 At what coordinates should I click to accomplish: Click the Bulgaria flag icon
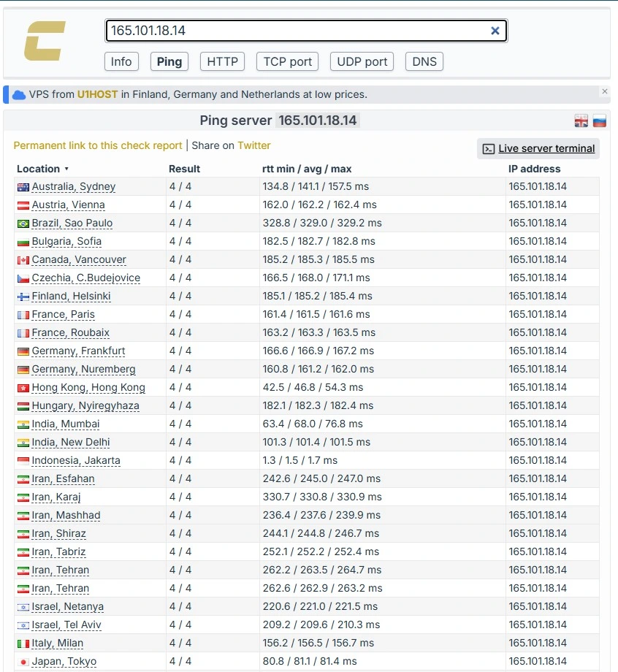tap(23, 243)
